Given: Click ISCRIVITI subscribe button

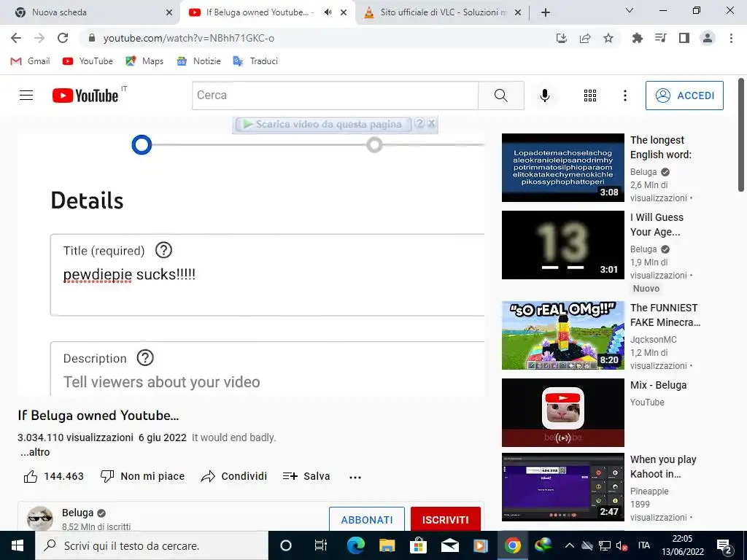Looking at the screenshot, I should 446,519.
